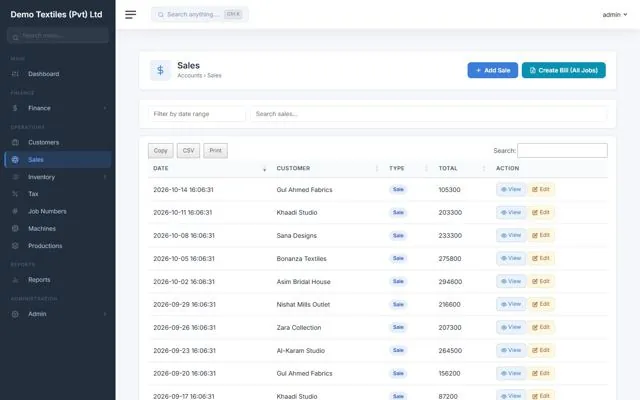The height and width of the screenshot is (400, 640).
Task: Click the total 275800 cell
Action: click(x=450, y=258)
